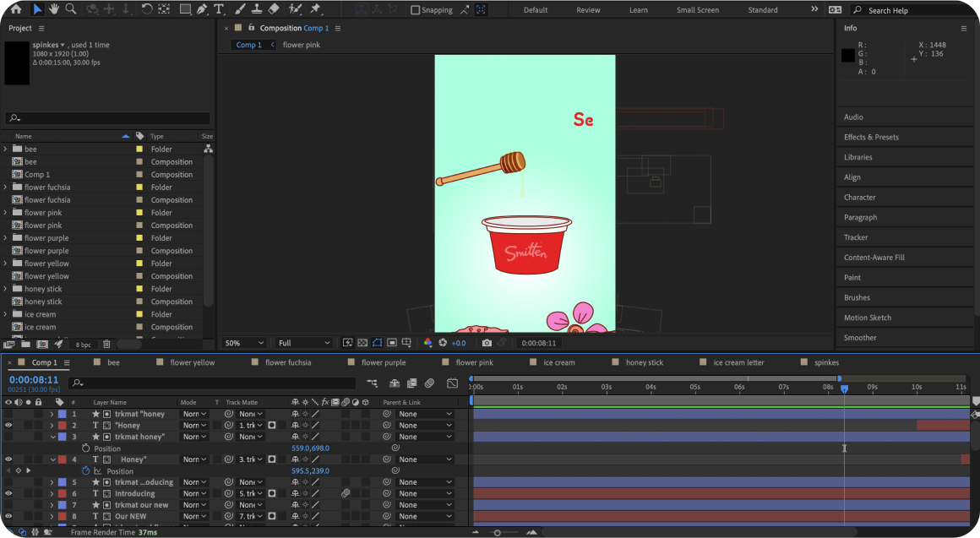
Task: Toggle Position stopwatch for trkmat honey" layer
Action: pyautogui.click(x=85, y=448)
